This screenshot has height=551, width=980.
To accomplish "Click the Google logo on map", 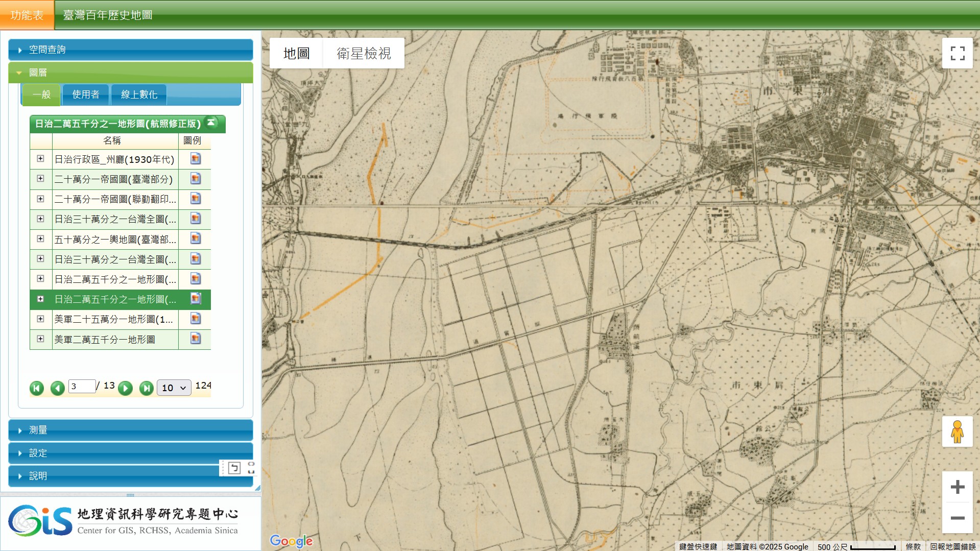I will [291, 541].
